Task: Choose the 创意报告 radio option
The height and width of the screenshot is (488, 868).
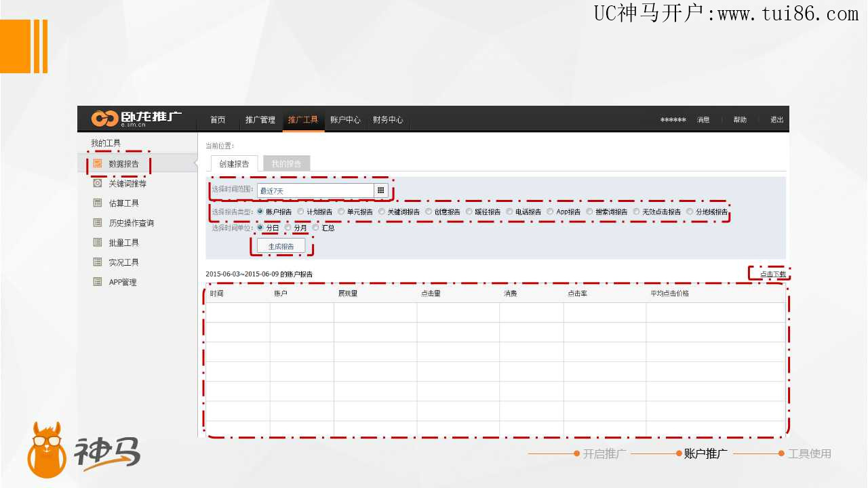Action: (x=429, y=211)
